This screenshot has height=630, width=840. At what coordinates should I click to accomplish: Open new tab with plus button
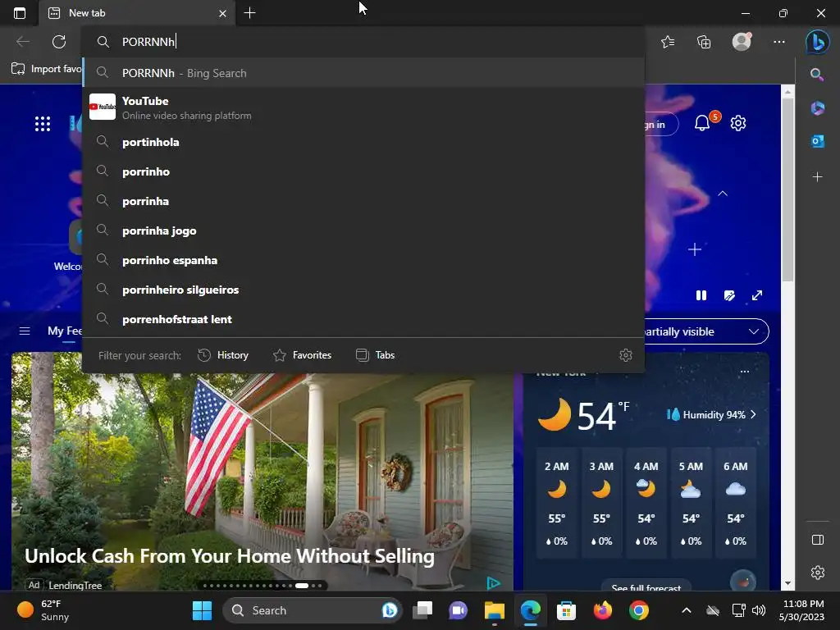click(249, 13)
